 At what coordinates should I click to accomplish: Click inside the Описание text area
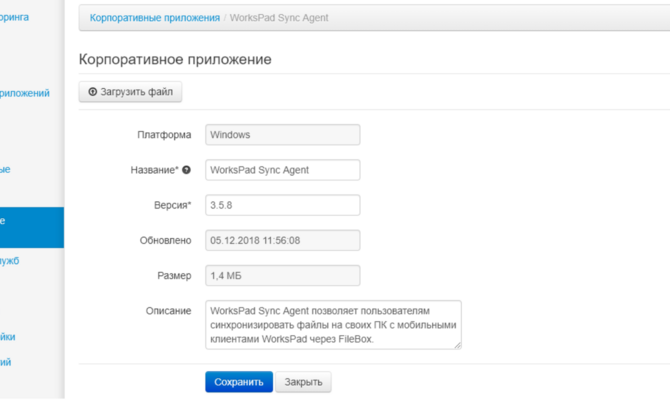point(332,324)
